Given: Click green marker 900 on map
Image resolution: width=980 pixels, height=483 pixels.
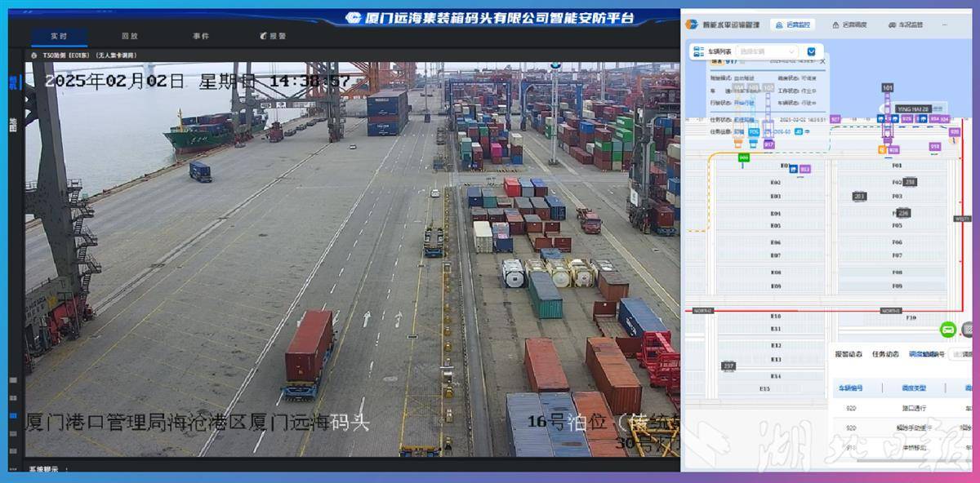Looking at the screenshot, I should coord(743,157).
